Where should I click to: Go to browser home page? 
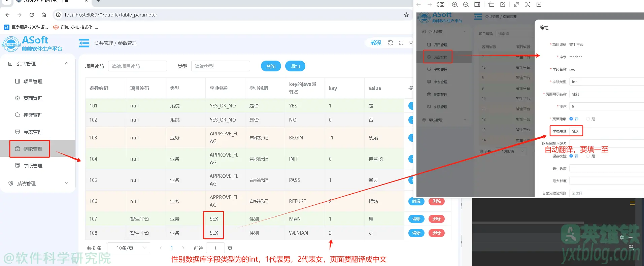tap(44, 15)
